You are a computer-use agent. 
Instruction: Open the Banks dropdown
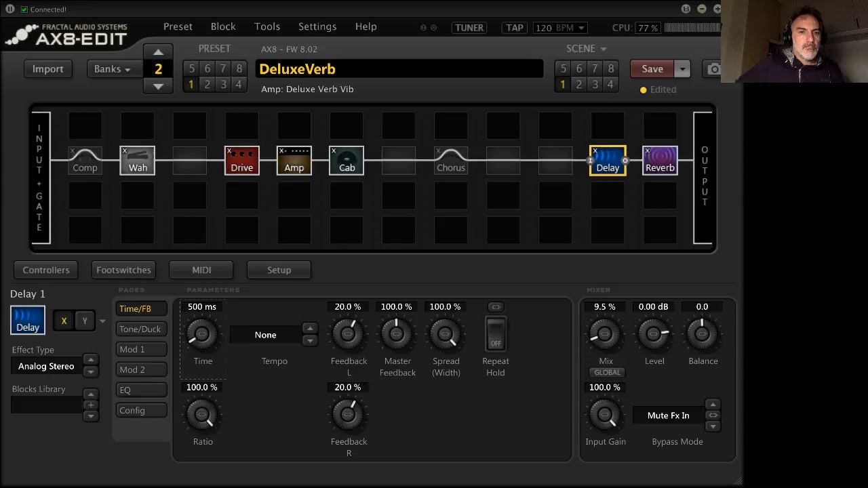tap(113, 69)
